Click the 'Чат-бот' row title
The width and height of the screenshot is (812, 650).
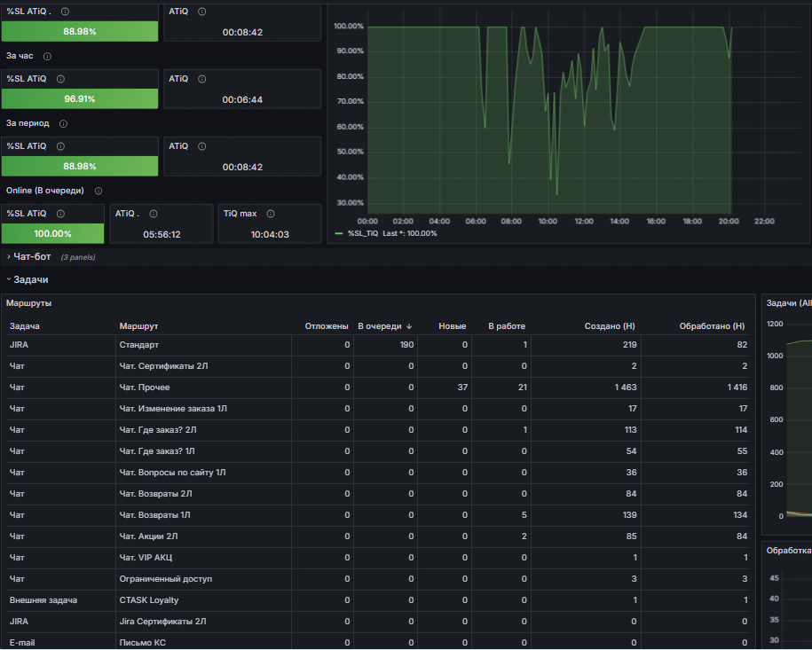[32, 256]
